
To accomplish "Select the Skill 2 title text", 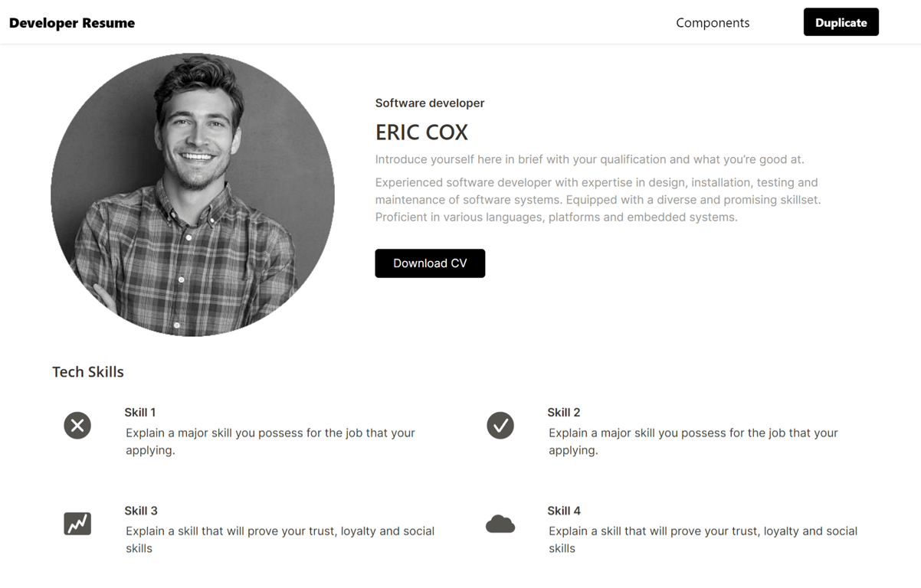I will (x=564, y=412).
